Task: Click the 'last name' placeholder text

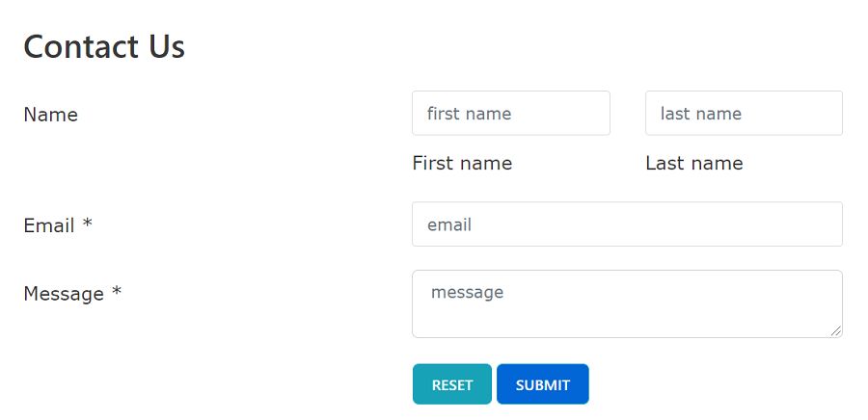Action: pos(701,114)
